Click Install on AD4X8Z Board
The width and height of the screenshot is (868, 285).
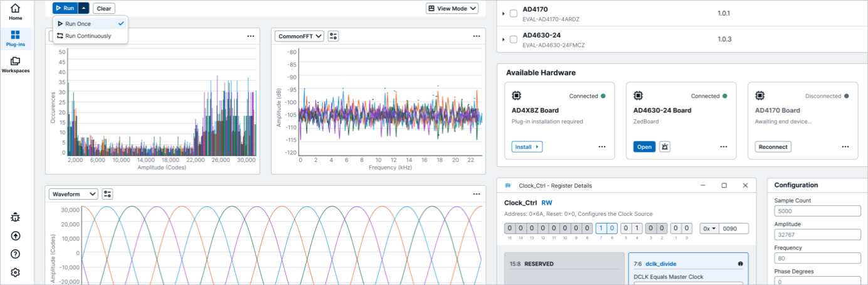tap(527, 147)
